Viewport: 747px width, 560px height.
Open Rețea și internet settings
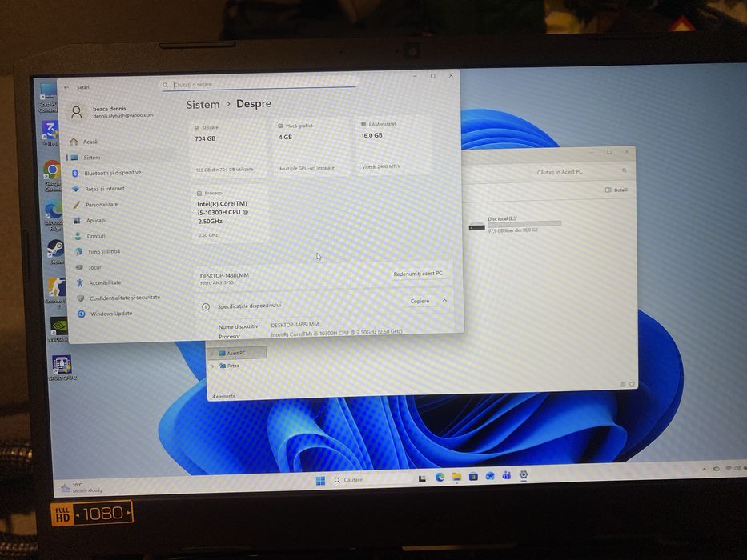tap(104, 189)
